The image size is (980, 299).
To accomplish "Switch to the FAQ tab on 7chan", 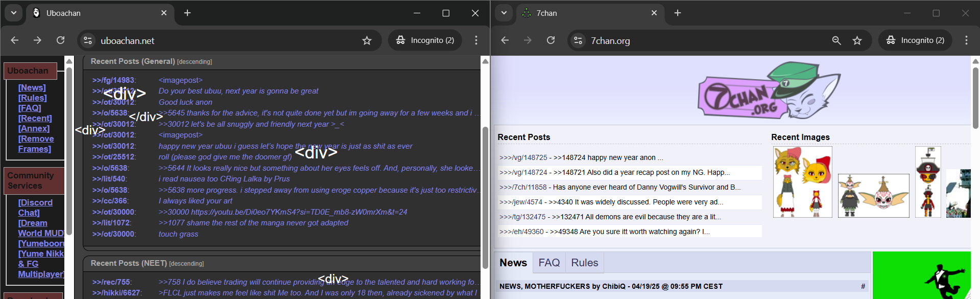I will click(549, 263).
